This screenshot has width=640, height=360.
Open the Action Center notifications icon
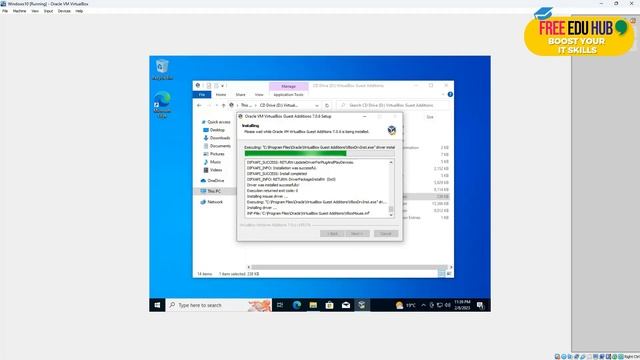pyautogui.click(x=480, y=305)
